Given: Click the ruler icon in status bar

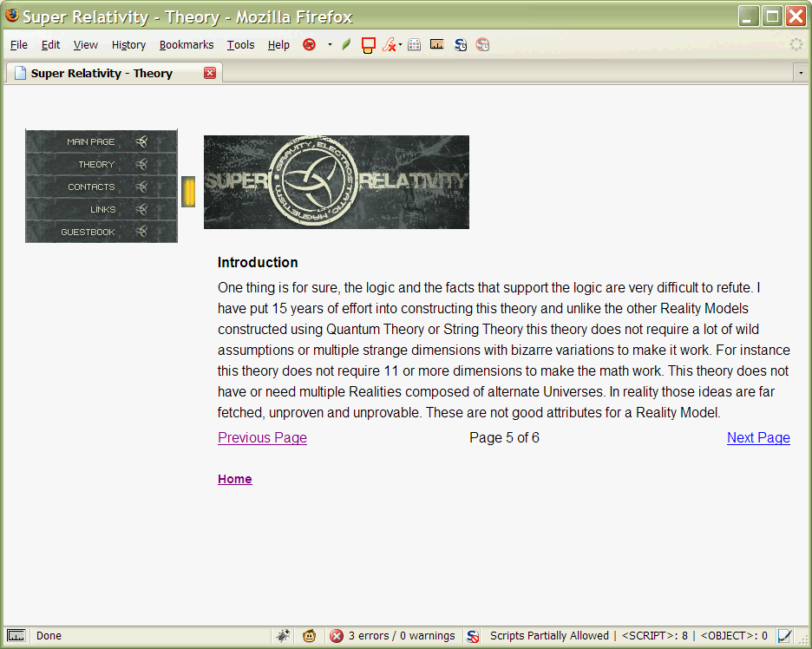Looking at the screenshot, I should point(16,635).
